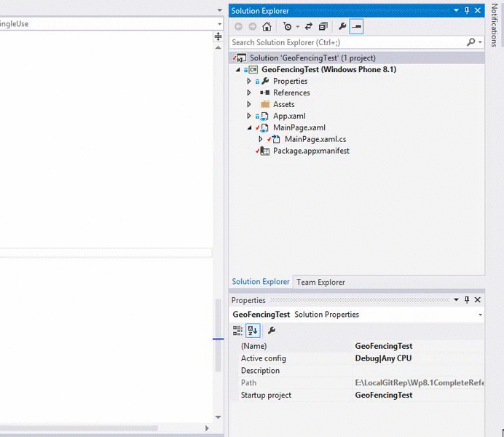Viewport: 504px width, 437px height.
Task: Open the Solution Explorer window position menu
Action: [456, 11]
